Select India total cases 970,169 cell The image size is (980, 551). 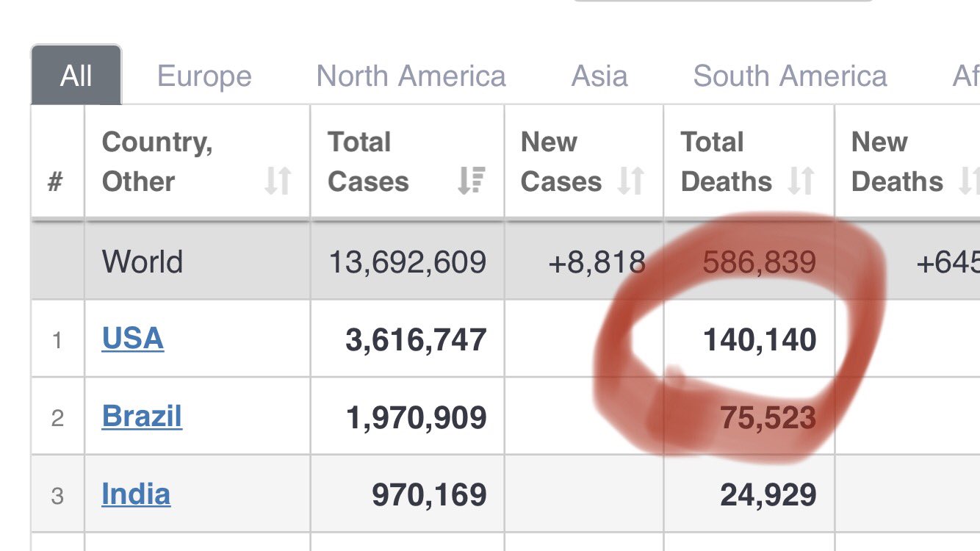[408, 494]
